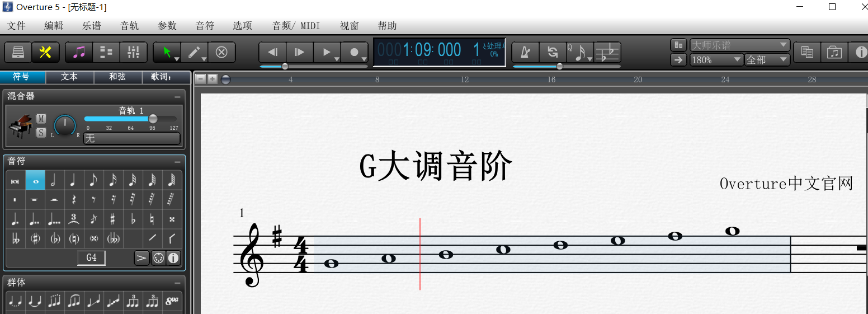
Task: Select the quarter rest in note palette
Action: tap(74, 199)
